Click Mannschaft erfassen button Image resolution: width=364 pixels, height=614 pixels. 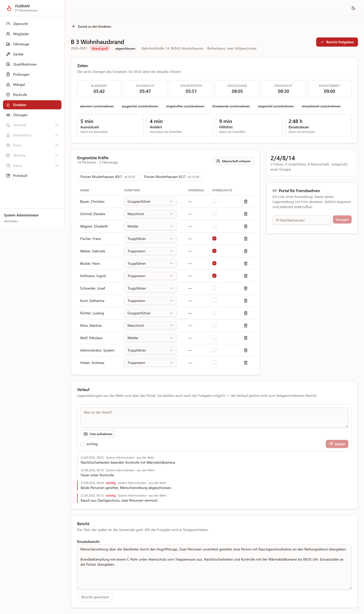coord(233,161)
